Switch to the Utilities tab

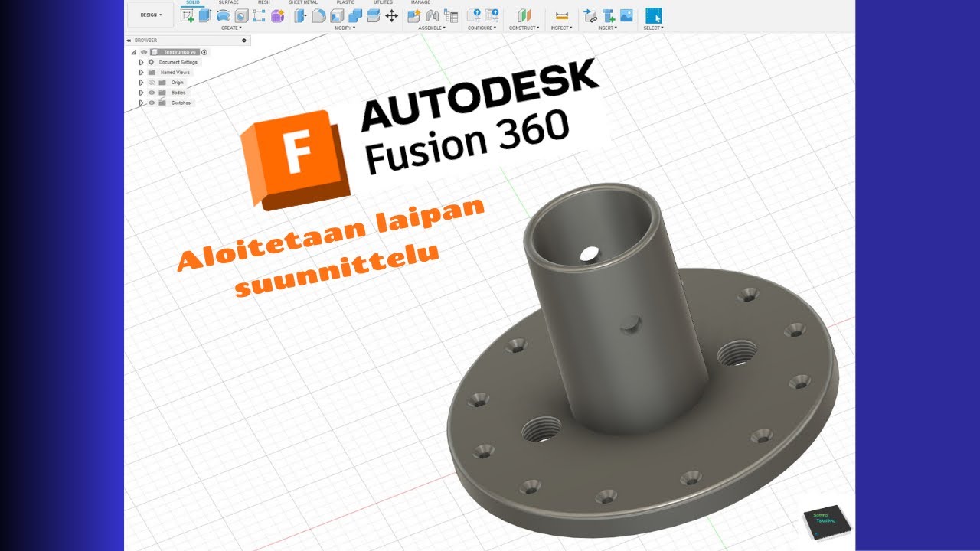tap(383, 2)
